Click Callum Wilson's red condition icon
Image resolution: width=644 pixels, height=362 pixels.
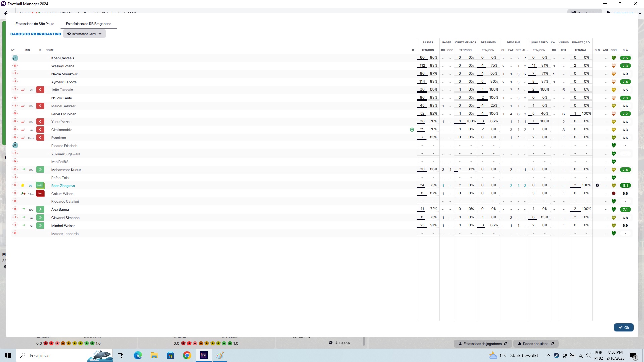click(614, 194)
